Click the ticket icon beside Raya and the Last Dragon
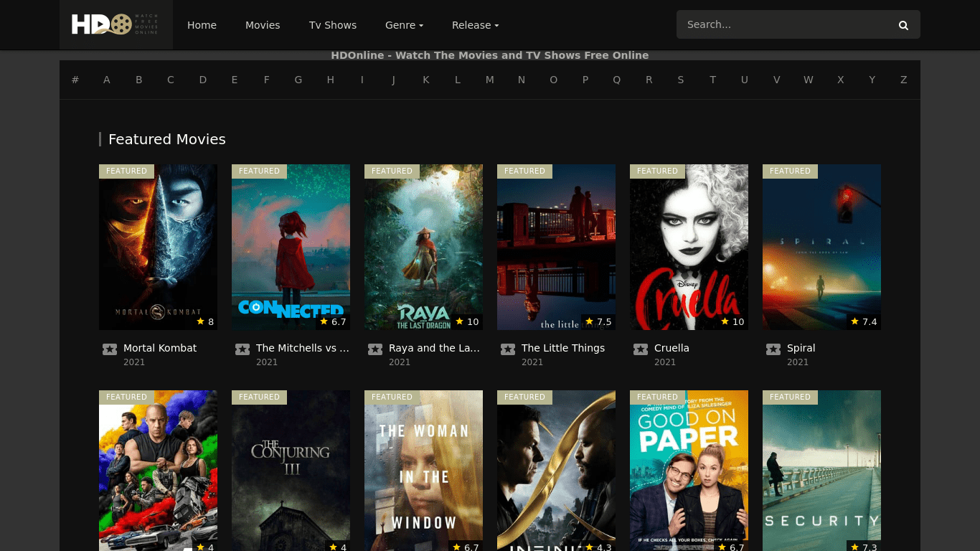Screen dimensions: 980x551 [x=375, y=349]
